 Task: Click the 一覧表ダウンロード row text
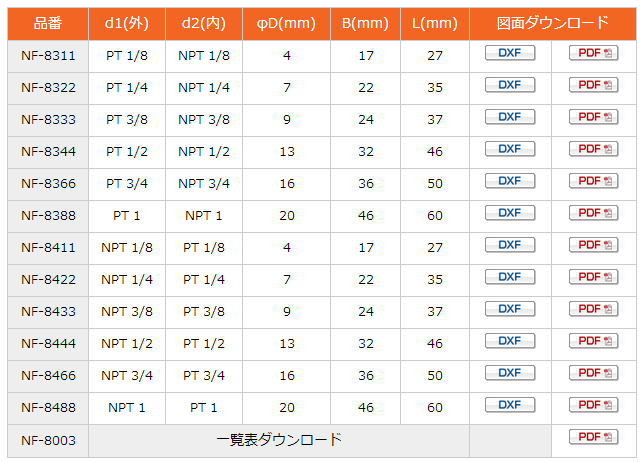tap(279, 440)
